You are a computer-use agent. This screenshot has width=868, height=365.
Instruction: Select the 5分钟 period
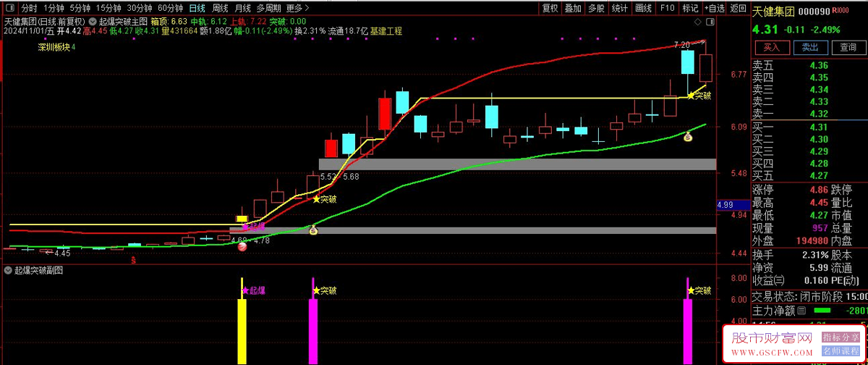click(x=80, y=8)
